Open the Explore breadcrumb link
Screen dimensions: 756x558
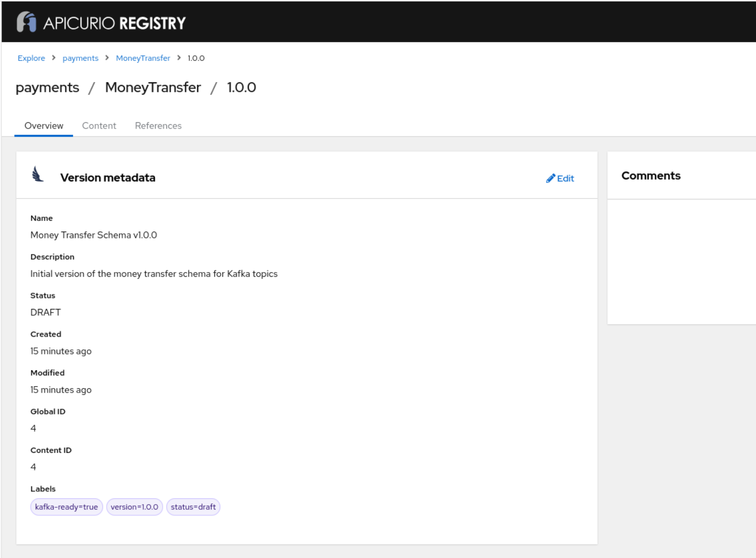point(31,58)
